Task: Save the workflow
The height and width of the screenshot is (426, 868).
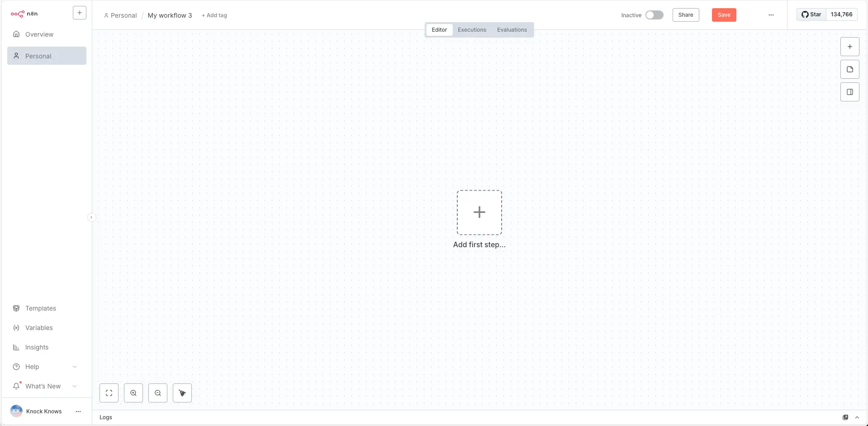Action: [724, 14]
